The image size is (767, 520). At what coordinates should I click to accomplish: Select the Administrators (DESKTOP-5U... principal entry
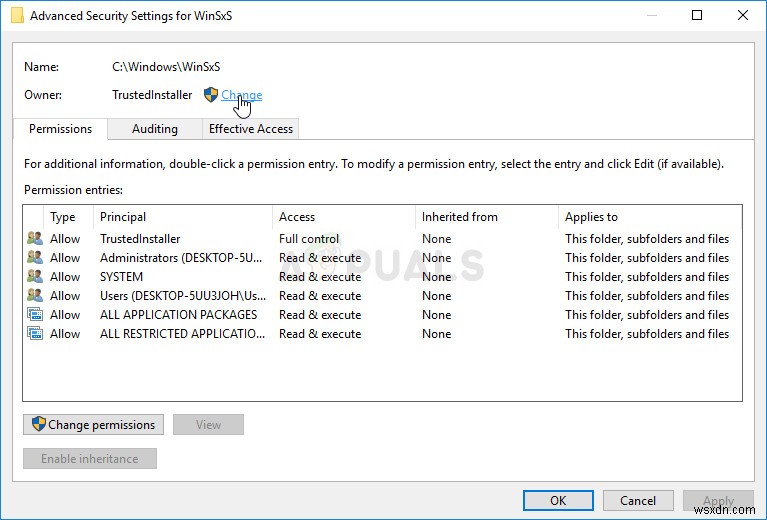181,257
